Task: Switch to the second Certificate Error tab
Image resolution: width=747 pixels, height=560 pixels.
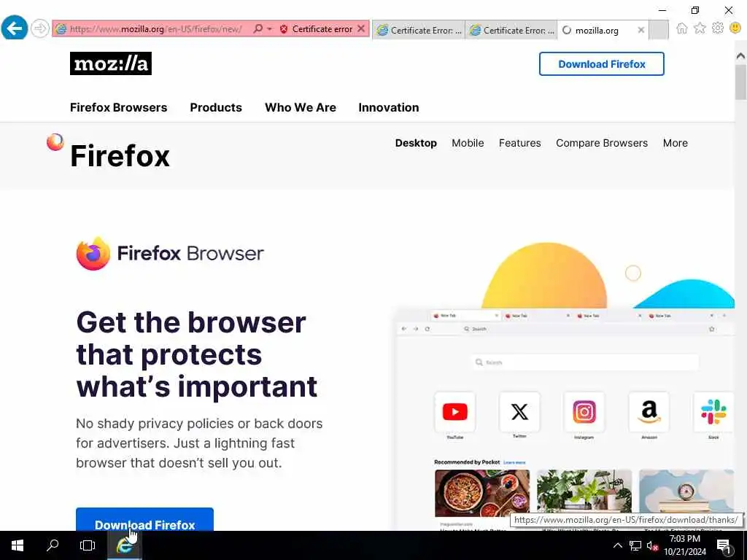Action: tap(511, 30)
